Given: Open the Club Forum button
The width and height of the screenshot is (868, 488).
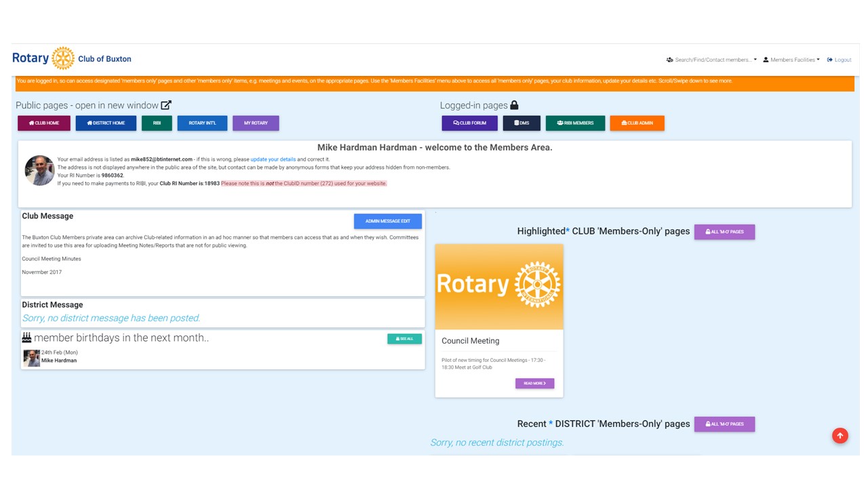Looking at the screenshot, I should click(x=470, y=123).
